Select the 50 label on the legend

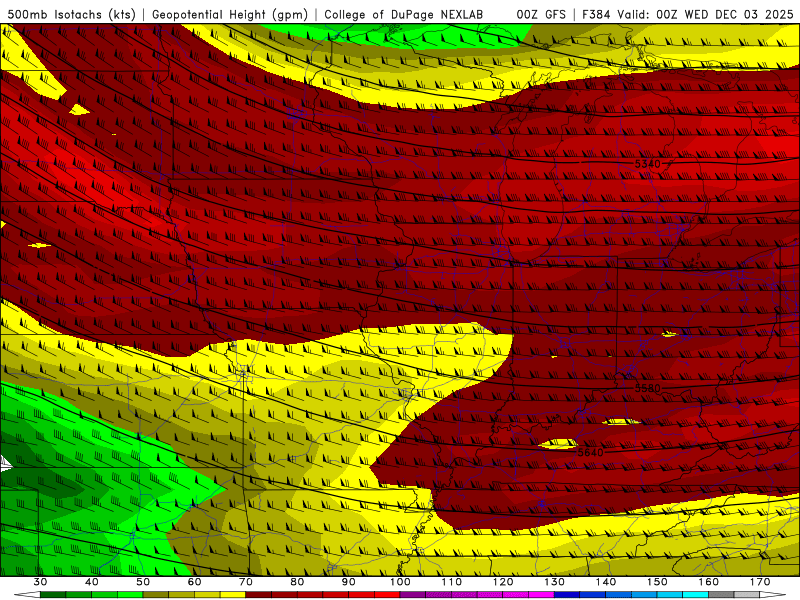pyautogui.click(x=143, y=582)
